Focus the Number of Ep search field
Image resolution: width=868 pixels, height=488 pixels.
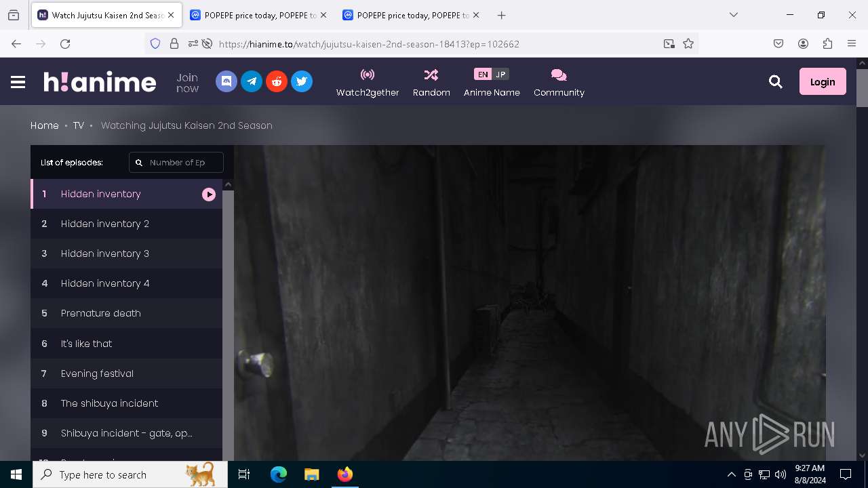[176, 163]
